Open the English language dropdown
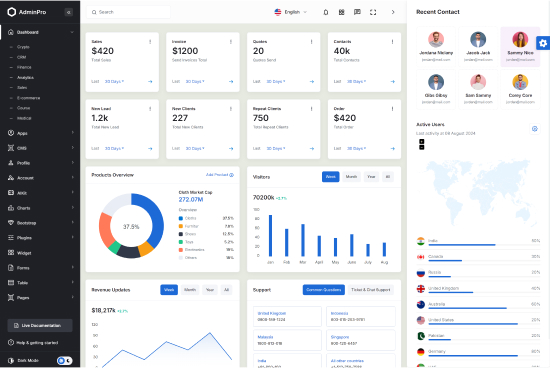Image resolution: width=550 pixels, height=368 pixels. pos(291,12)
